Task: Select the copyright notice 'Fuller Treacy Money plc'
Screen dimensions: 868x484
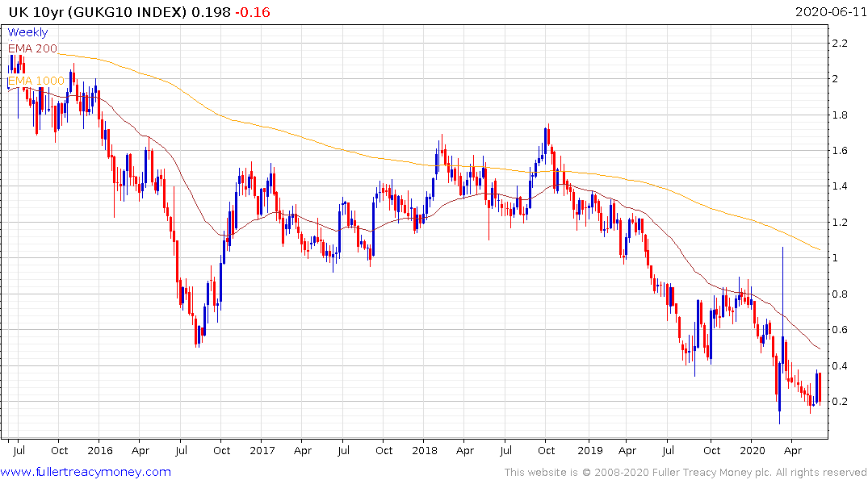Action: pos(712,473)
